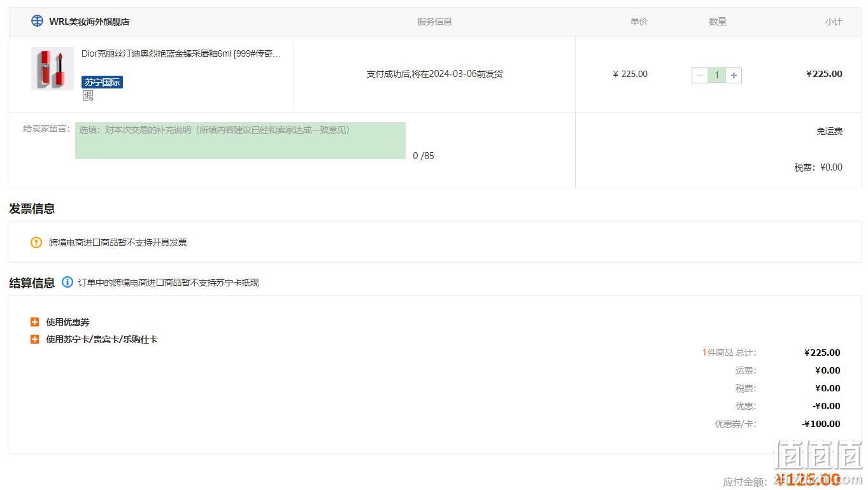Click the quantity field showing 1
The width and height of the screenshot is (868, 490).
716,75
